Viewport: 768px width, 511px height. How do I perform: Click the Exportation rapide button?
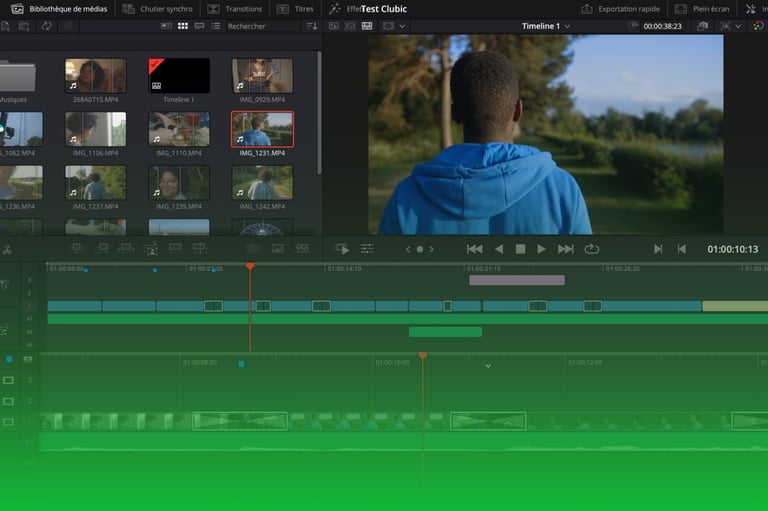pyautogui.click(x=620, y=9)
